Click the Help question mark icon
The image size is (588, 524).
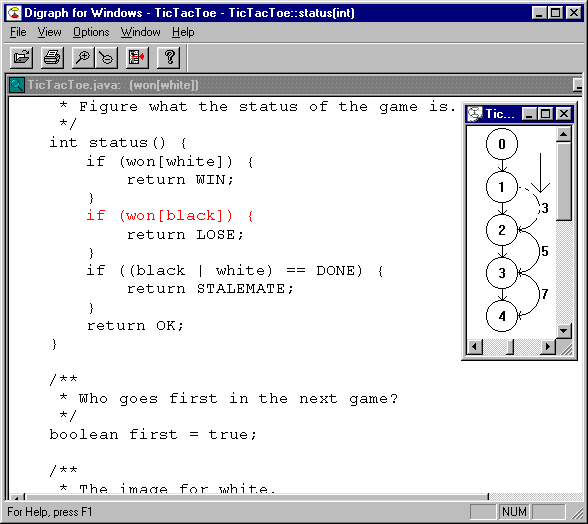point(168,58)
